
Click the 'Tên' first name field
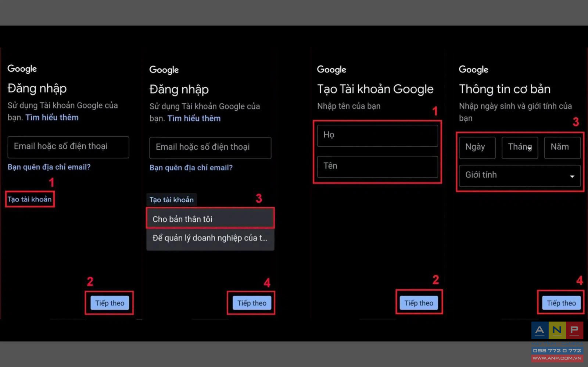coord(377,167)
